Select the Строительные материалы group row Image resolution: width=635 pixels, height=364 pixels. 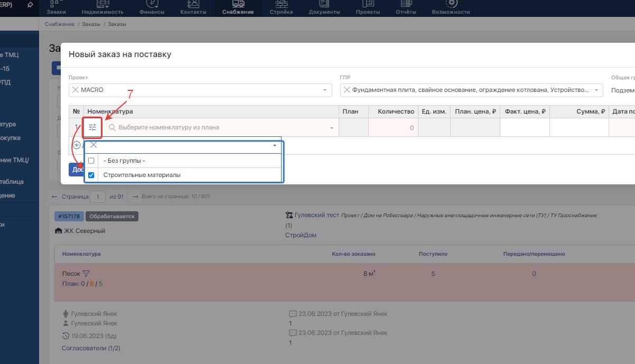tap(183, 175)
